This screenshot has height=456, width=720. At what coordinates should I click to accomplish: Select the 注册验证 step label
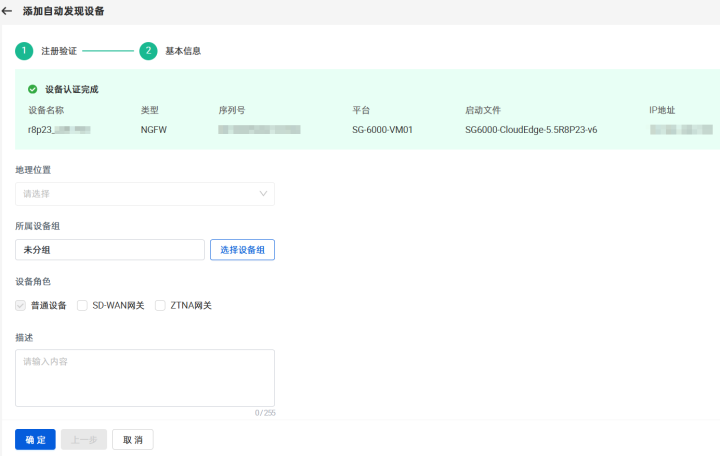coord(58,51)
